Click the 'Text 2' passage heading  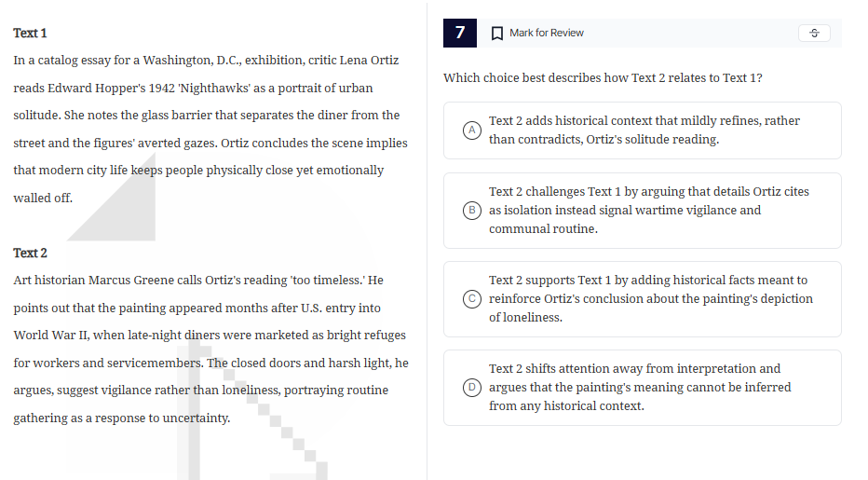point(30,254)
